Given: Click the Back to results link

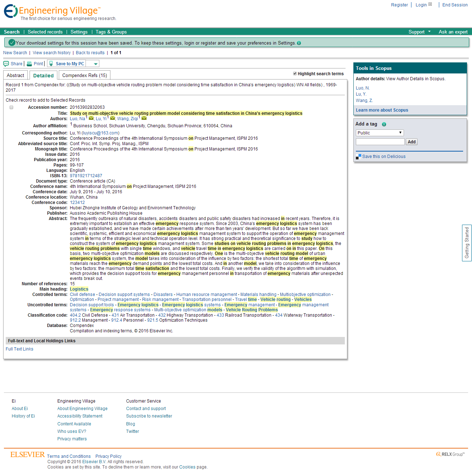Looking at the screenshot, I should click(x=90, y=53).
